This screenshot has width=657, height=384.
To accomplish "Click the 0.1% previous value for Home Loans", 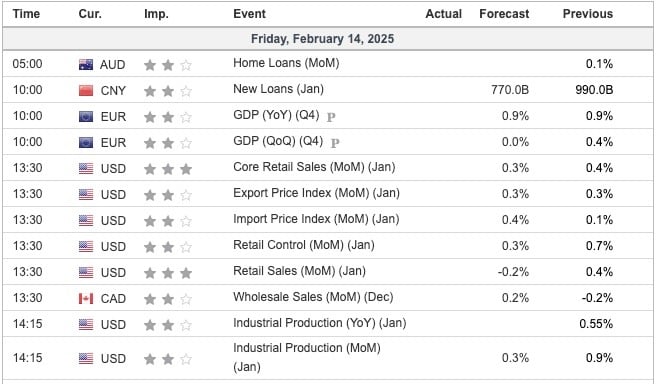I will tap(599, 64).
